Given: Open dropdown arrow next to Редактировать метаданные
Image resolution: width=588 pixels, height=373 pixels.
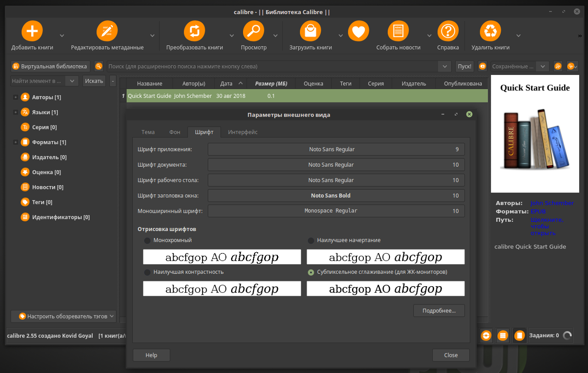Looking at the screenshot, I should click(153, 35).
